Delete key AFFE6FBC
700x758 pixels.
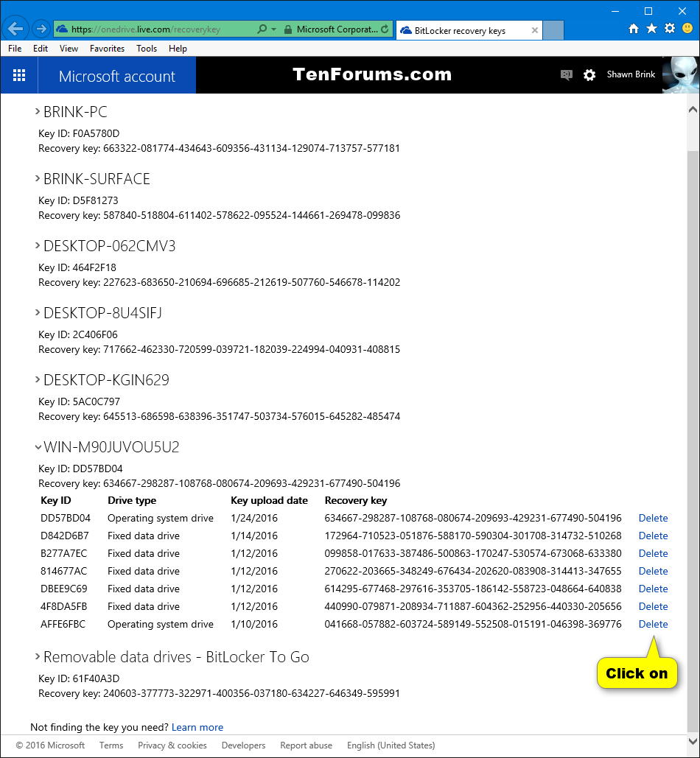coord(653,624)
